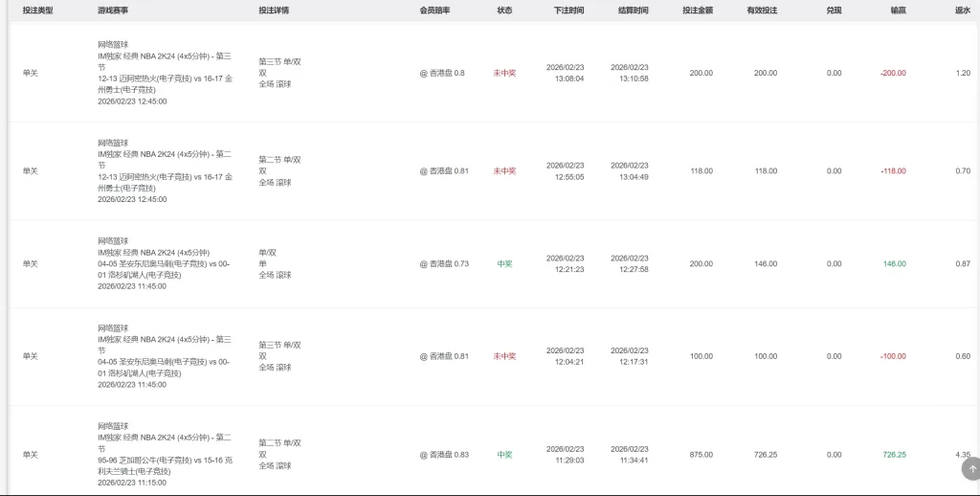The height and width of the screenshot is (496, 980).
Task: Sort by the 下注时间 header
Action: coord(568,11)
